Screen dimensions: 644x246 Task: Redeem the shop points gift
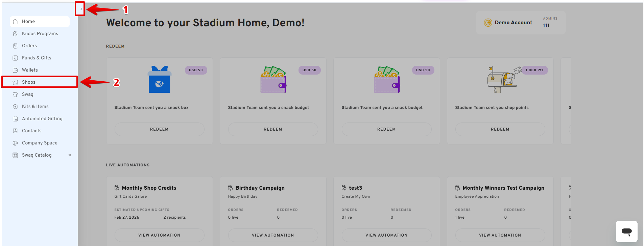point(500,129)
